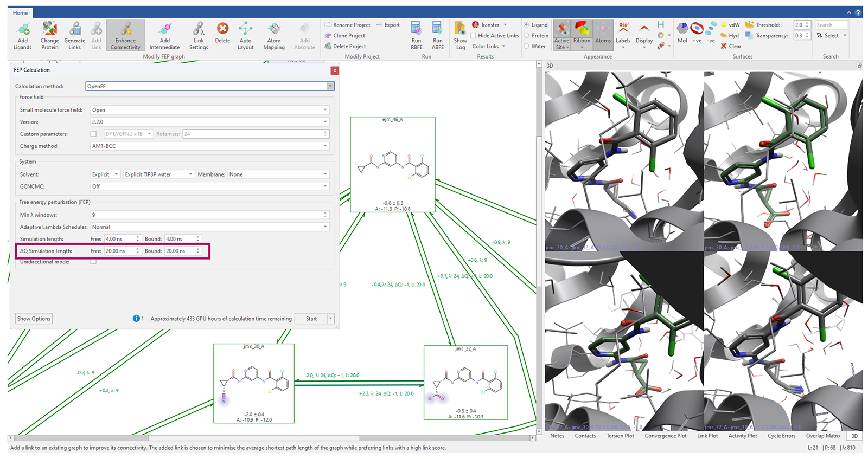This screenshot has height=459, width=868.
Task: Click the horizontal scrollbar below the graph
Action: pos(253,438)
